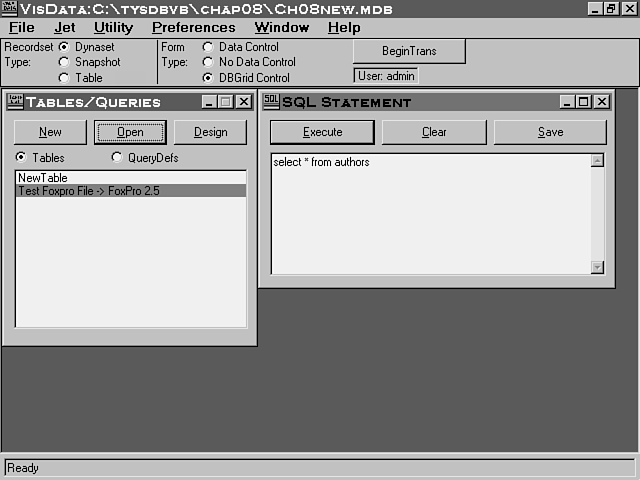Screen dimensions: 640x480
Task: Click the Tables/Queries window icon
Action: point(14,102)
